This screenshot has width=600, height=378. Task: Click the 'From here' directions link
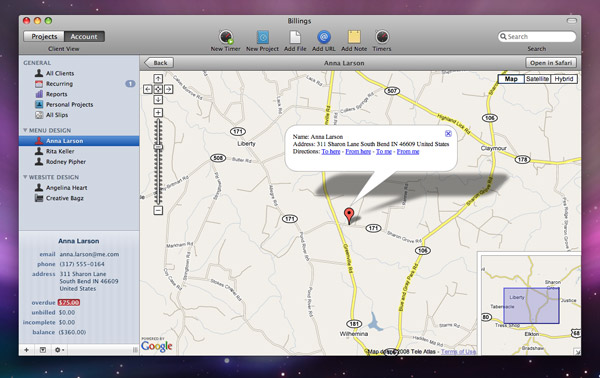358,152
